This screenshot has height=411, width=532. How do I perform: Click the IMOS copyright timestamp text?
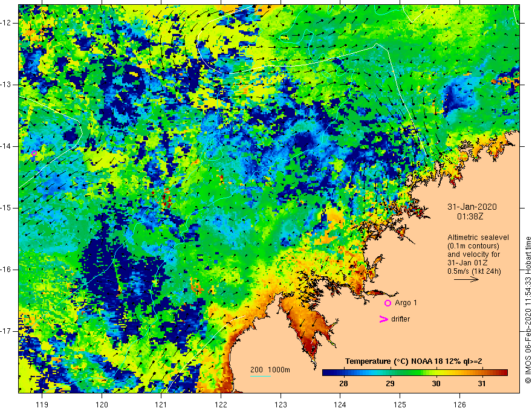click(528, 310)
